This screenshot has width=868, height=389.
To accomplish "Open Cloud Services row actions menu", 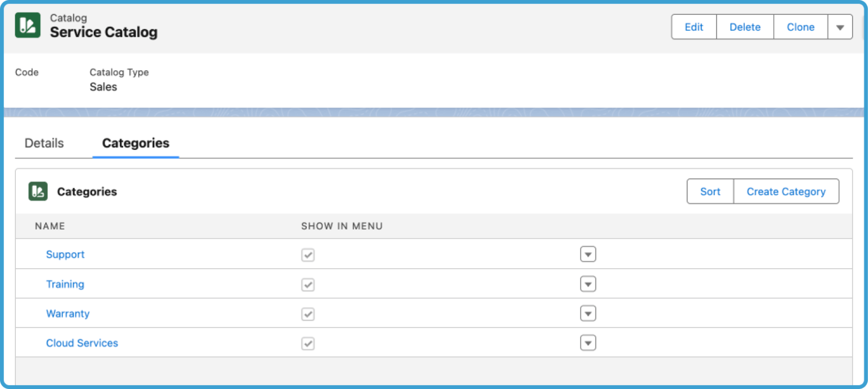I will pyautogui.click(x=588, y=343).
